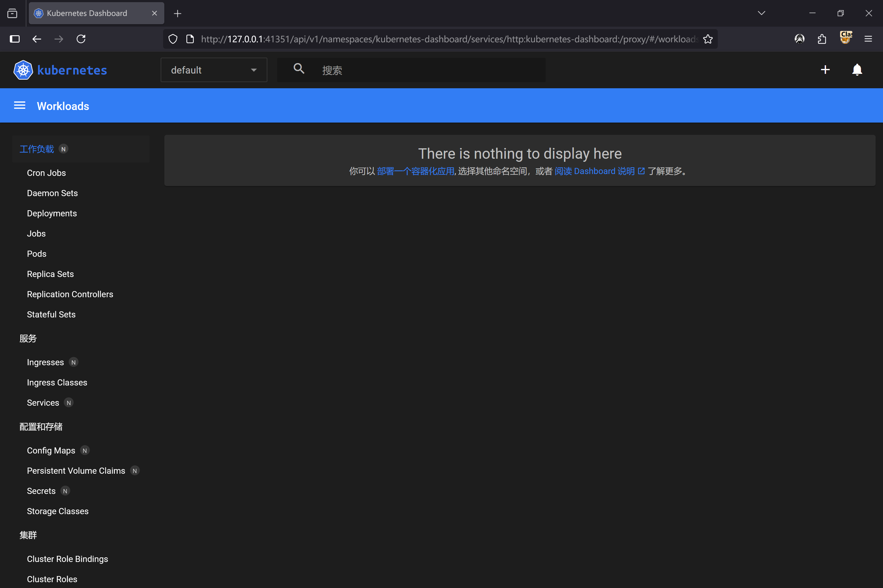This screenshot has height=588, width=883.
Task: Click the Kubernetes logo icon
Action: click(x=23, y=70)
